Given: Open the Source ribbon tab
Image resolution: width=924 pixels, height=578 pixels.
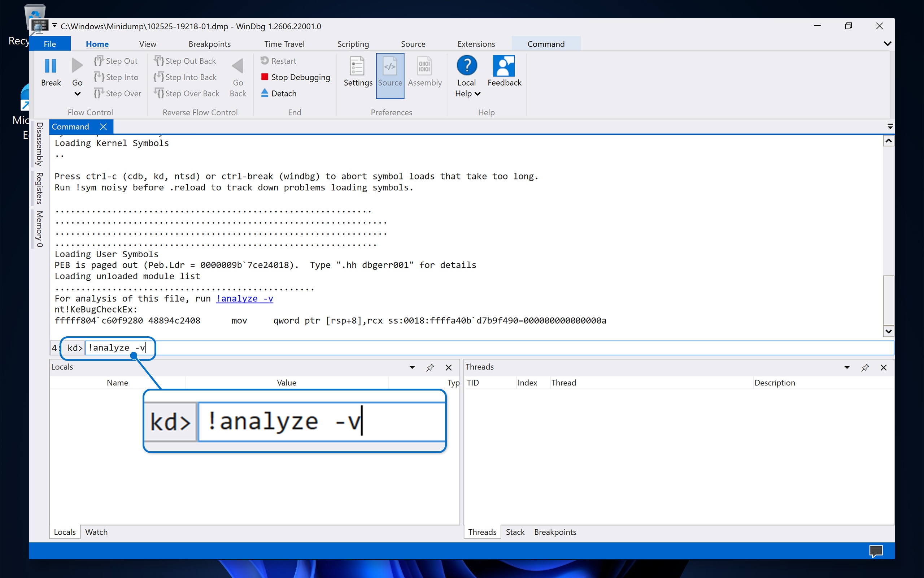Looking at the screenshot, I should coord(413,44).
